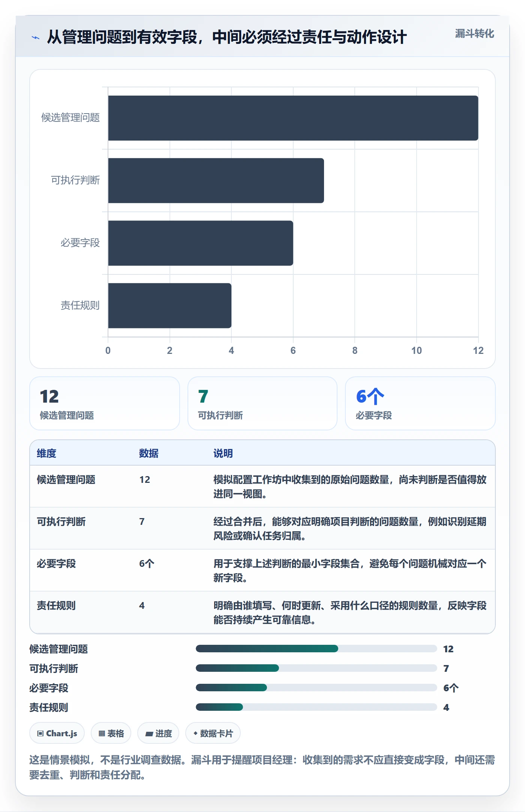Select the 数据卡片 tag chip
This screenshot has width=525, height=812.
point(213,733)
